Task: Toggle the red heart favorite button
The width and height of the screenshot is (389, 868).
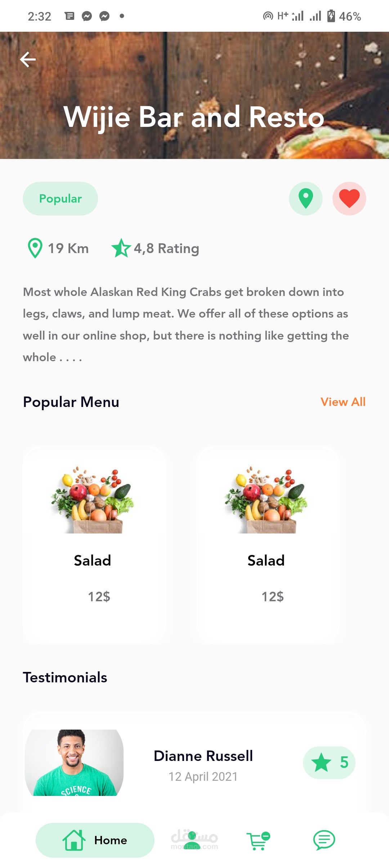Action: click(x=349, y=199)
